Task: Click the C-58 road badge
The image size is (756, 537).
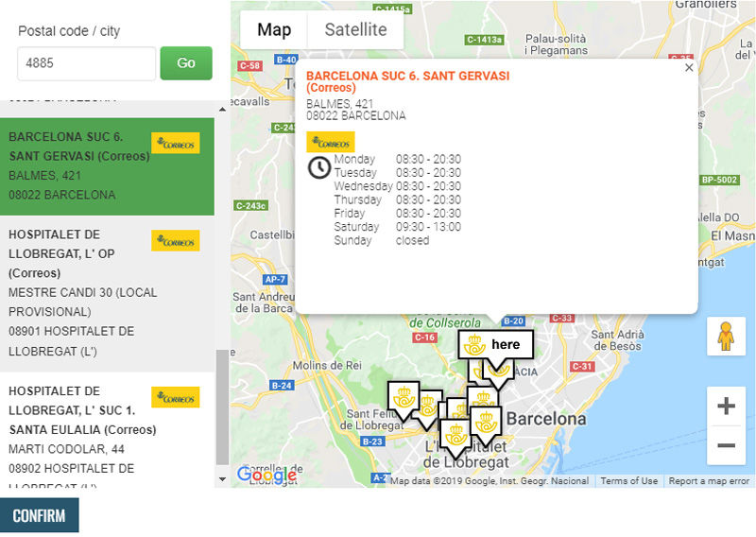Action: 249,65
